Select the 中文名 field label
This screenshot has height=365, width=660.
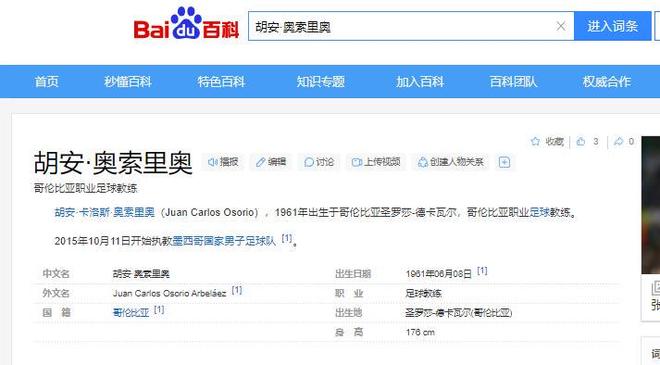coord(56,274)
